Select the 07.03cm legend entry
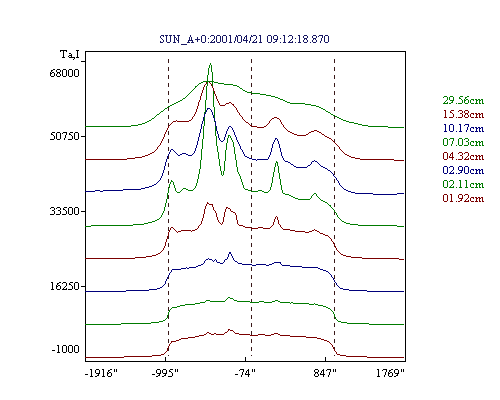 pyautogui.click(x=463, y=142)
